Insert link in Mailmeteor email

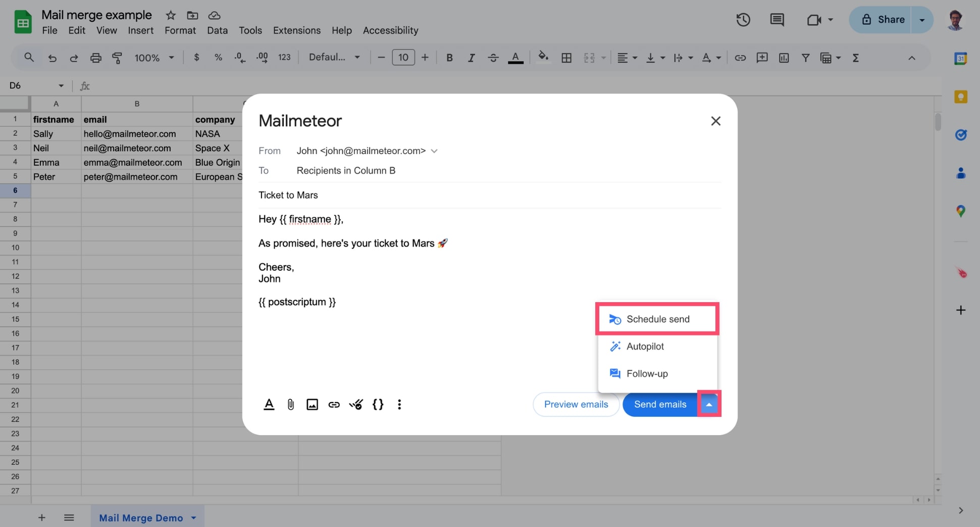[334, 404]
